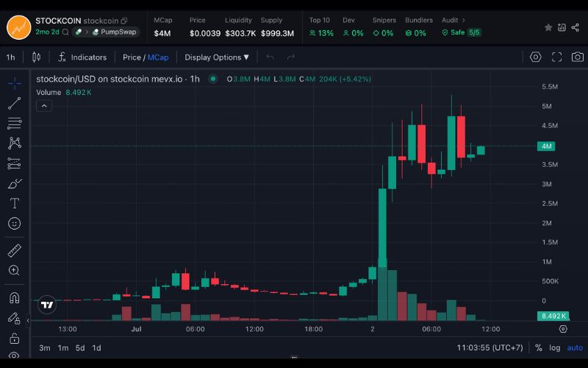The width and height of the screenshot is (588, 368).
Task: Switch chart to Price view
Action: coord(132,57)
